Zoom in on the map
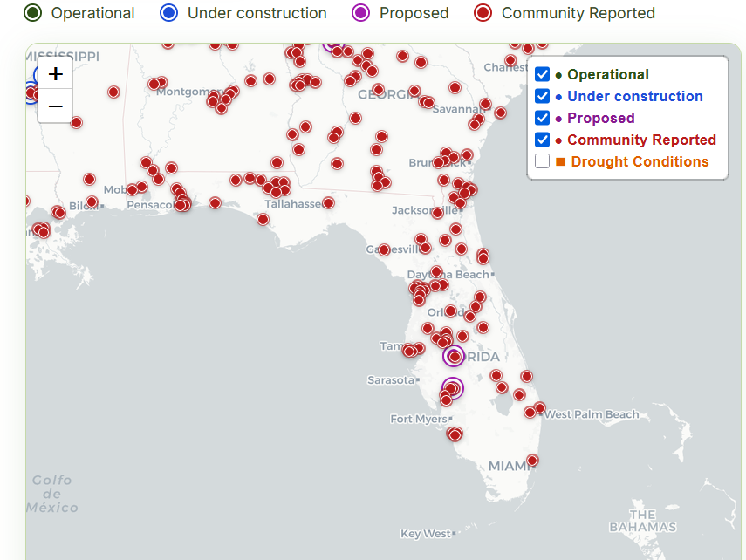The image size is (746, 560). [x=56, y=74]
